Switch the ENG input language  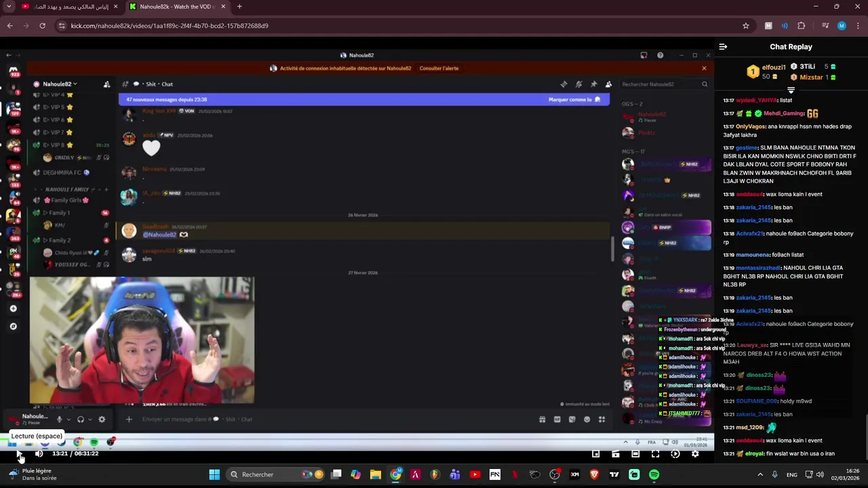tap(791, 474)
